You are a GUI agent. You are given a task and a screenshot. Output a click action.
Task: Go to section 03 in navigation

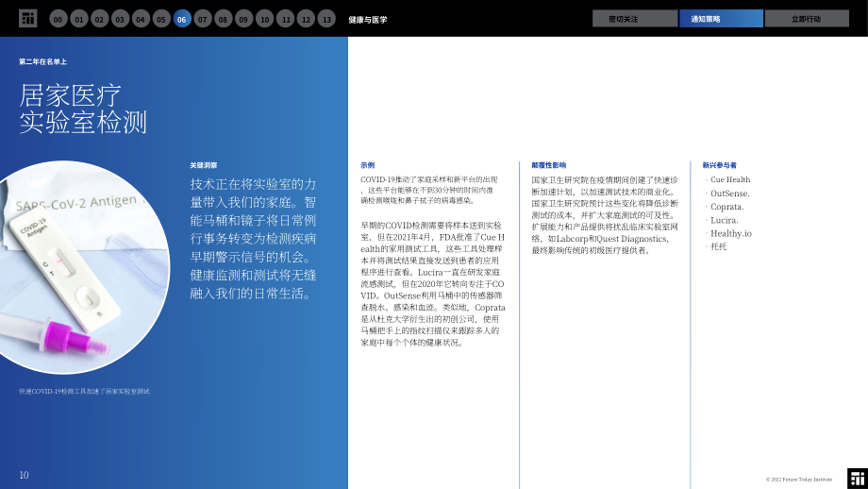coord(120,19)
